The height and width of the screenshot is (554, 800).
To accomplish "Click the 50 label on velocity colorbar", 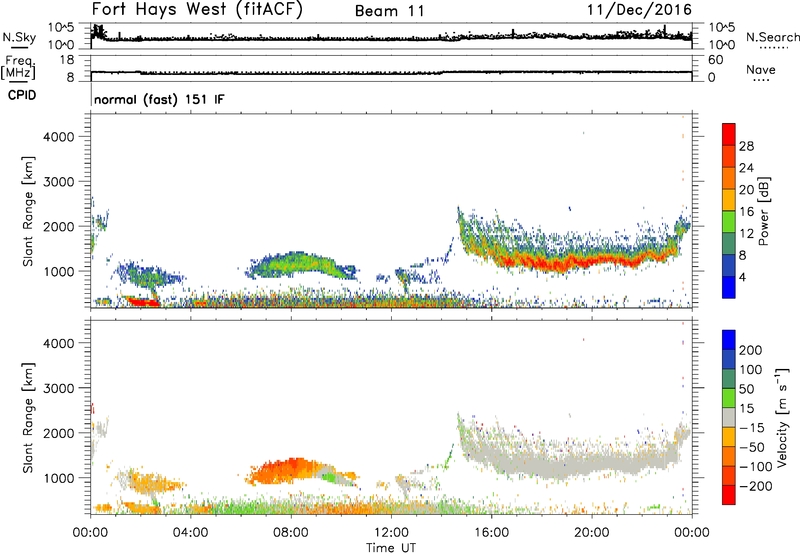I will (747, 389).
